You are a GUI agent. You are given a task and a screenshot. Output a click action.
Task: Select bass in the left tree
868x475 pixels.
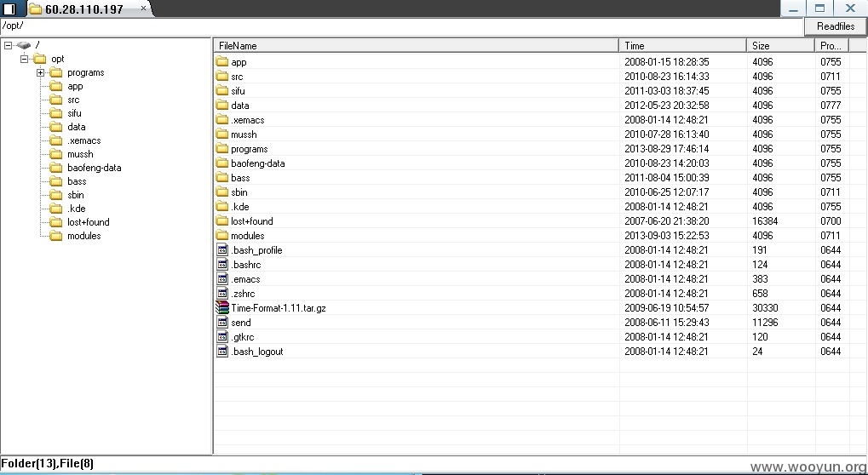point(77,181)
